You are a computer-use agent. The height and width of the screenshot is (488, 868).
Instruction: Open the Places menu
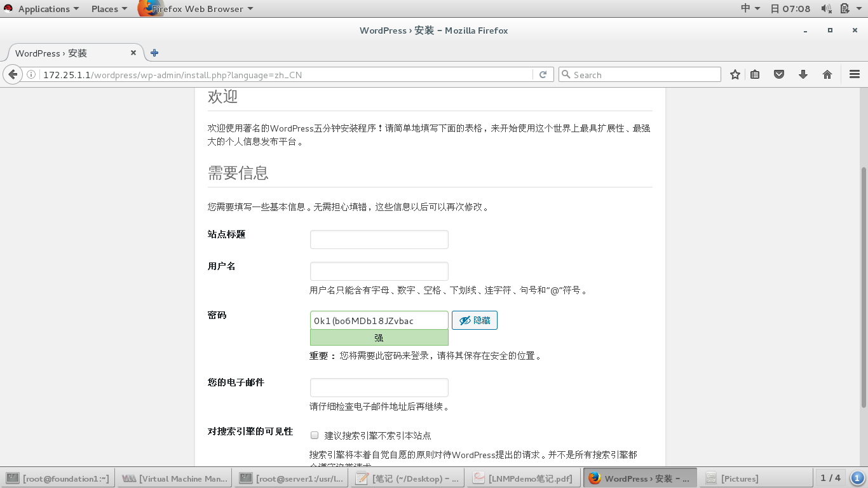pyautogui.click(x=109, y=9)
